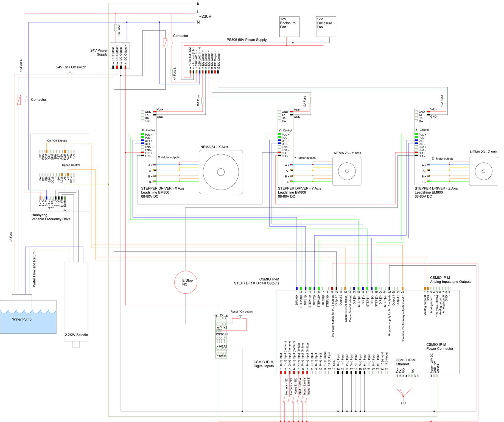Click the 'E' earth line label
Image resolution: width=504 pixels, height=422 pixels.
198,4
